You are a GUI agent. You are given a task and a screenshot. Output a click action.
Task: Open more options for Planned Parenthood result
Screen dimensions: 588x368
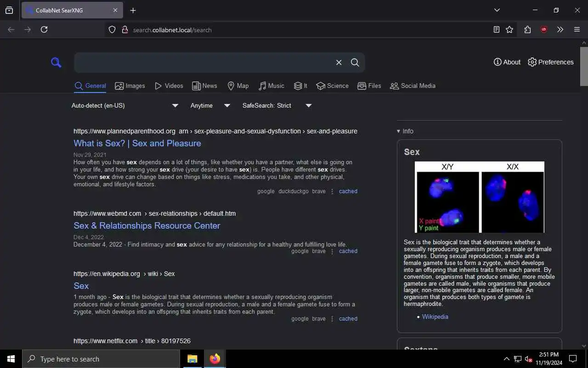tap(332, 191)
